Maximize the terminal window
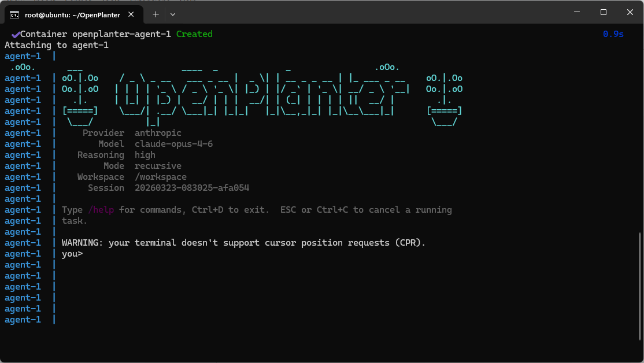The width and height of the screenshot is (644, 363). pos(603,12)
